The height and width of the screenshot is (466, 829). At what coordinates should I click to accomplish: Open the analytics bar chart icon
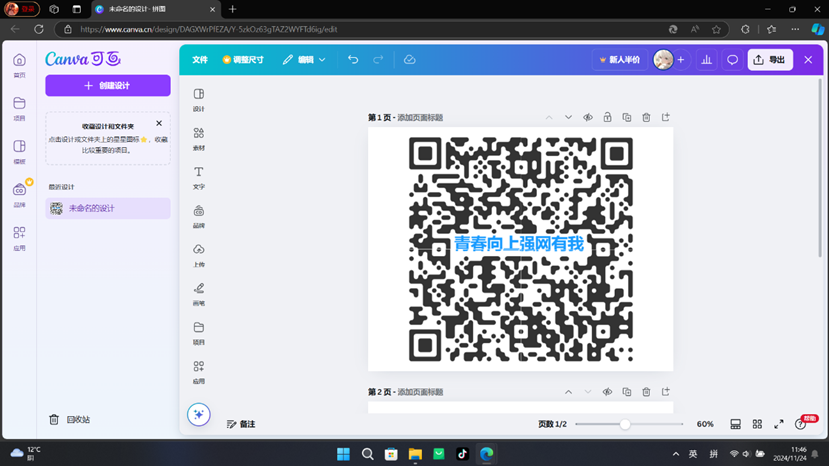click(x=706, y=60)
